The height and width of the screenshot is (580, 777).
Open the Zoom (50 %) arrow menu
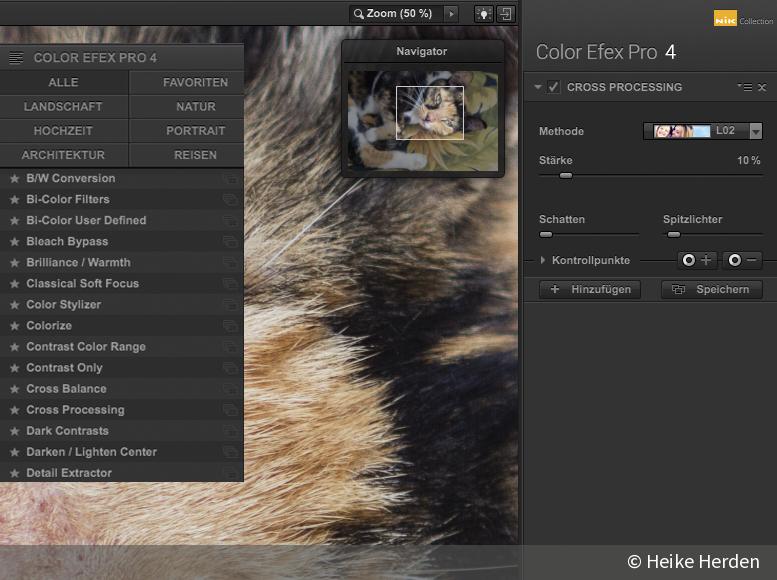451,14
